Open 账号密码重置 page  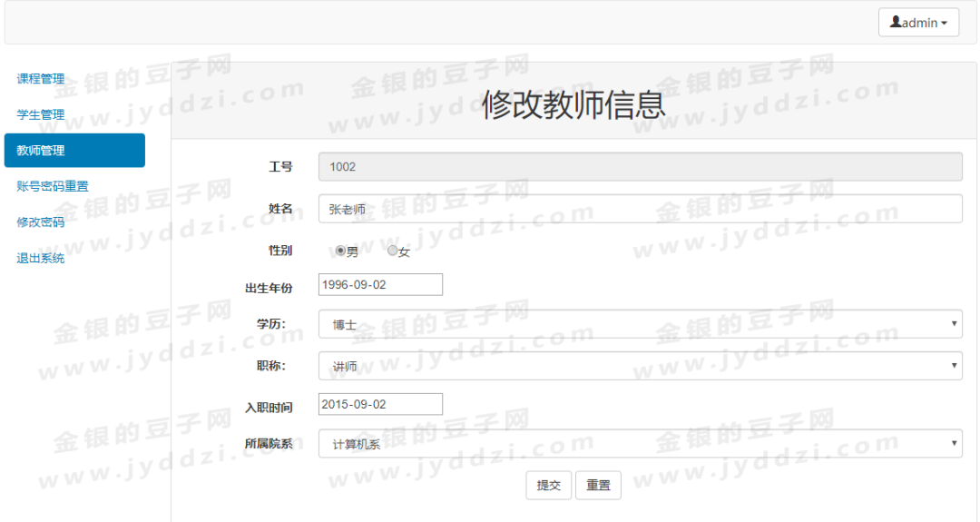coord(53,186)
